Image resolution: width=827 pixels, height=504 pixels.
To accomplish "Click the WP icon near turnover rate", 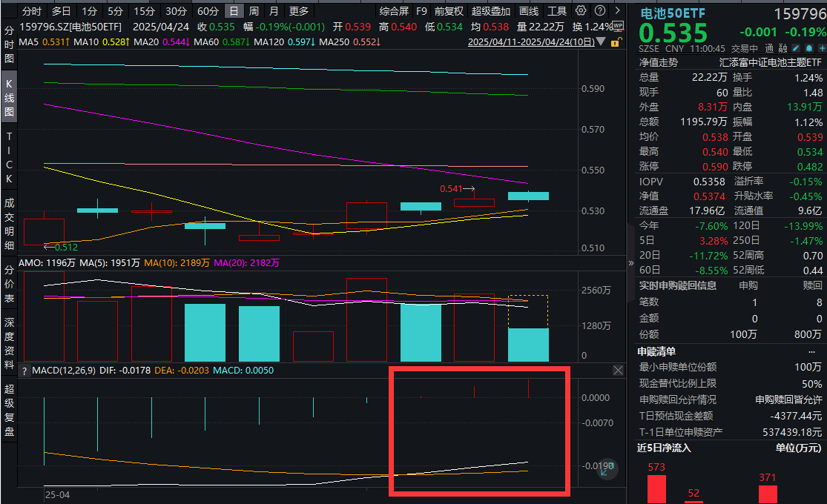I will 619,27.
